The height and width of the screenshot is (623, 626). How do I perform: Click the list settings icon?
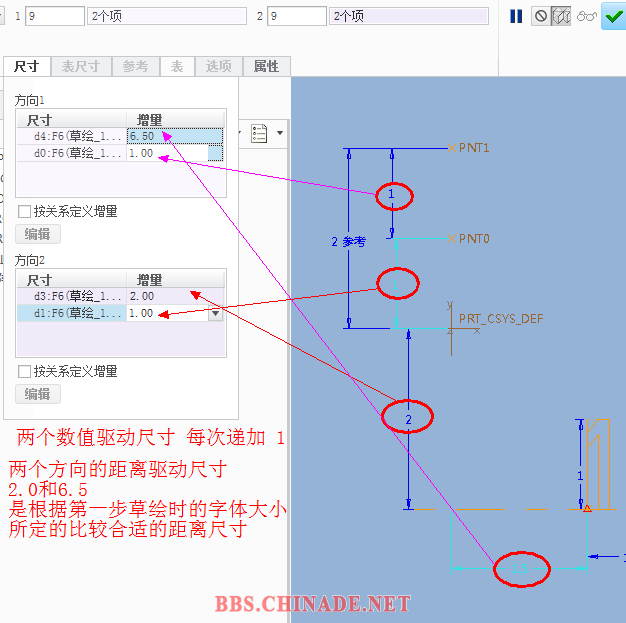259,133
